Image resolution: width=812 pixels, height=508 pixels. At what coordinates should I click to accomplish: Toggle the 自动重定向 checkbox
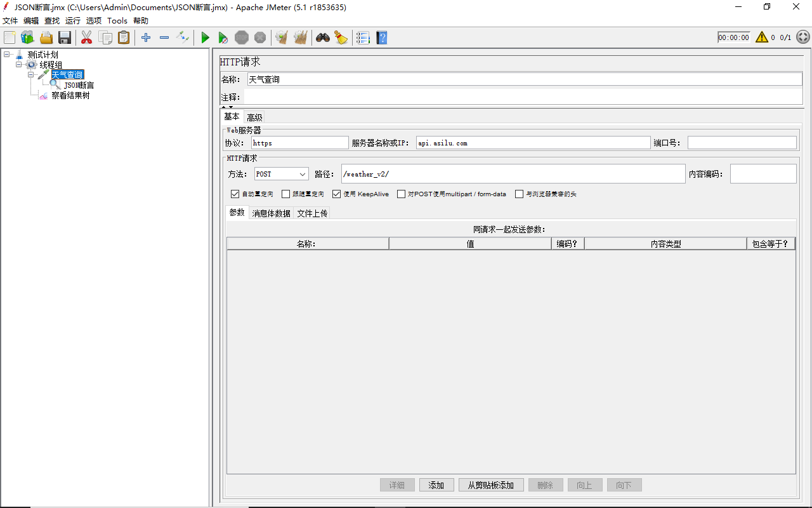click(235, 194)
